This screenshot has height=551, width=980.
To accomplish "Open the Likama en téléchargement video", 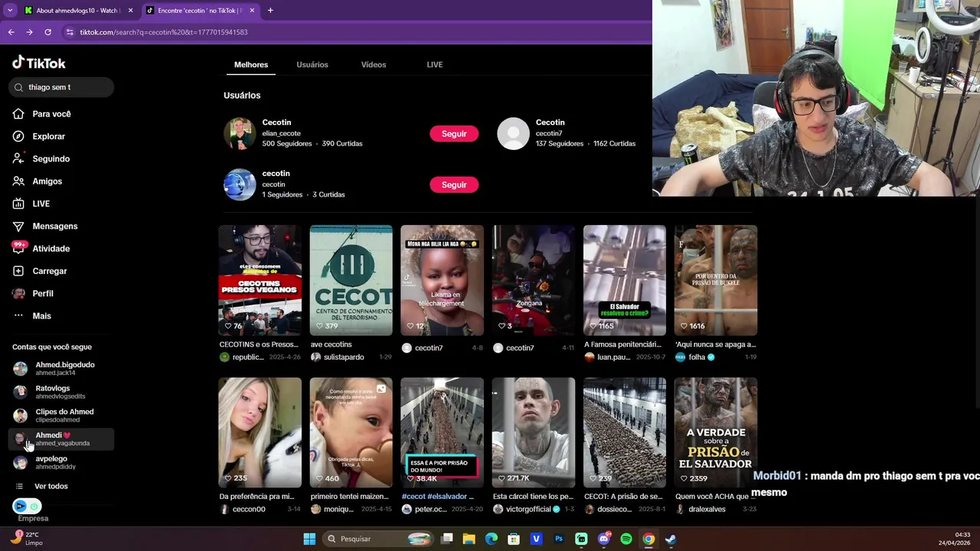I will pyautogui.click(x=442, y=280).
